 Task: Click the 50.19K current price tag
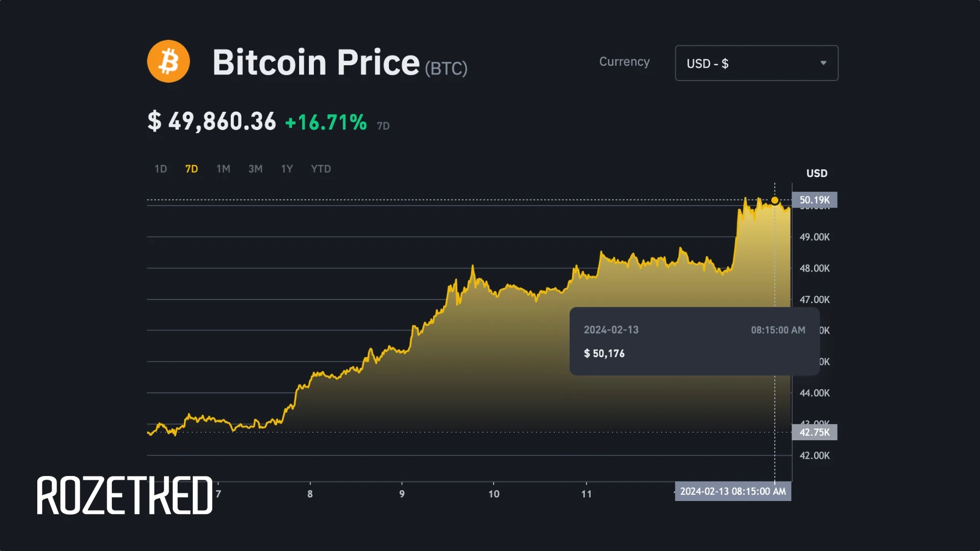point(815,200)
